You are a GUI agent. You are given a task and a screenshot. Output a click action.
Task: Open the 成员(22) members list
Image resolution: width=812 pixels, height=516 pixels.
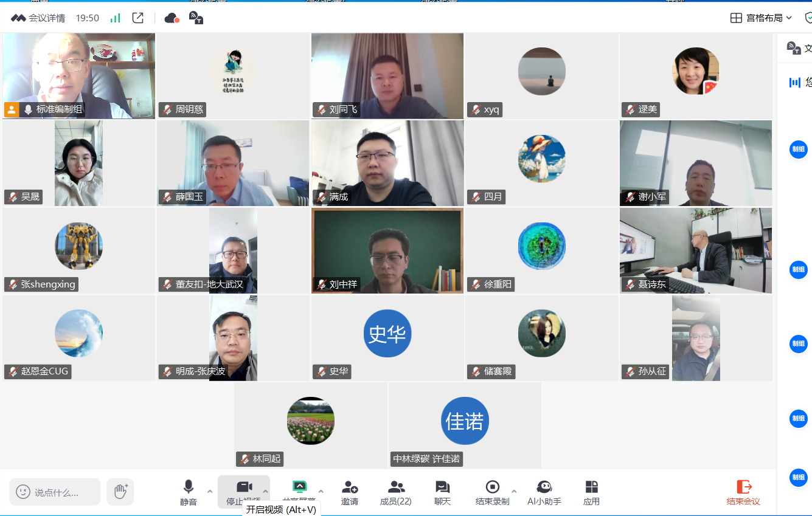tap(396, 491)
